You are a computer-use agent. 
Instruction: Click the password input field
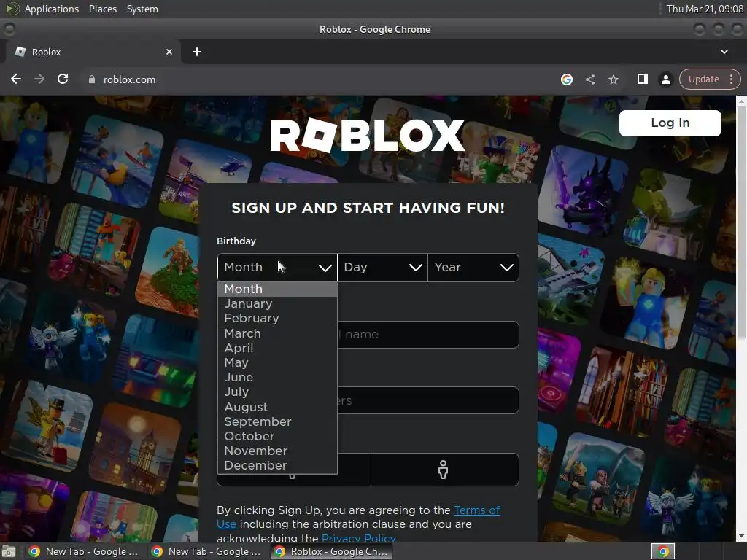click(x=427, y=400)
